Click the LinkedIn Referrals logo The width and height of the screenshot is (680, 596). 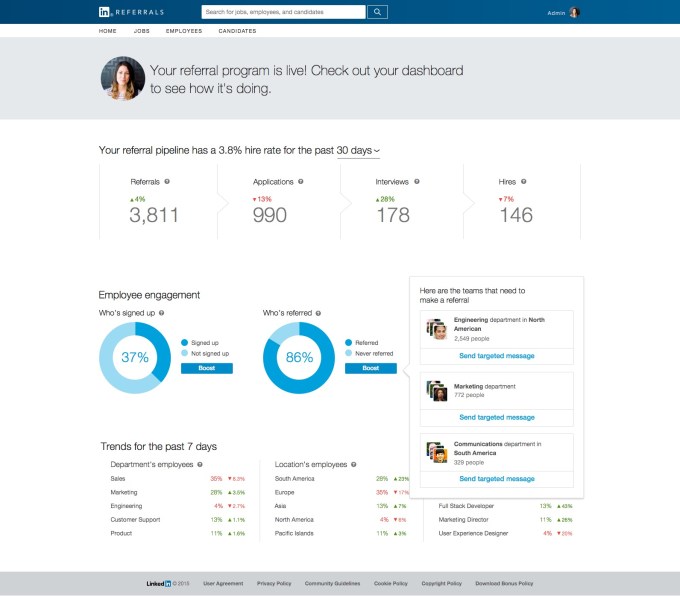click(134, 12)
